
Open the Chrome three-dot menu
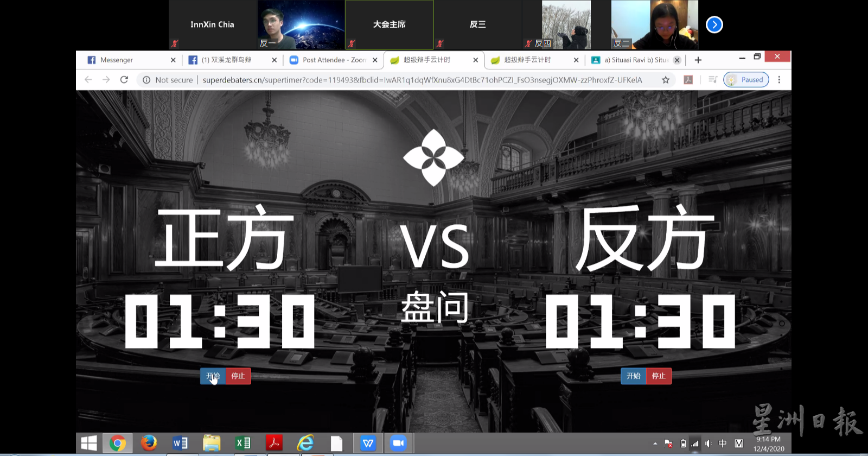[x=780, y=80]
